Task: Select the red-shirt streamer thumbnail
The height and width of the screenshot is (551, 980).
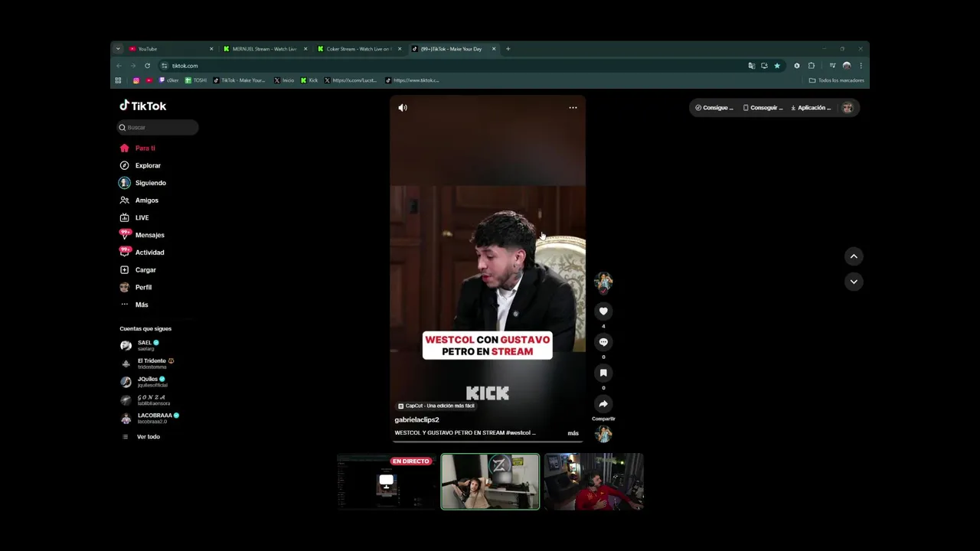Action: 594,481
